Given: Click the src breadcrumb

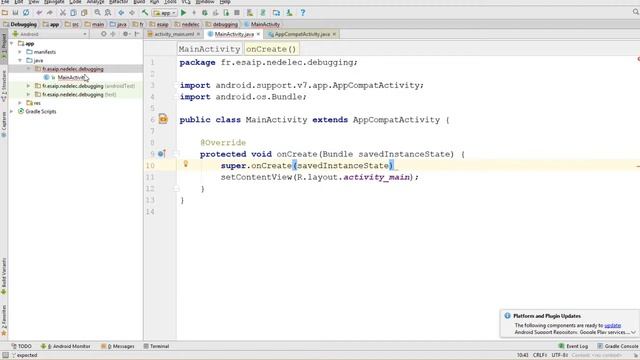Looking at the screenshot, I should click(x=72, y=24).
